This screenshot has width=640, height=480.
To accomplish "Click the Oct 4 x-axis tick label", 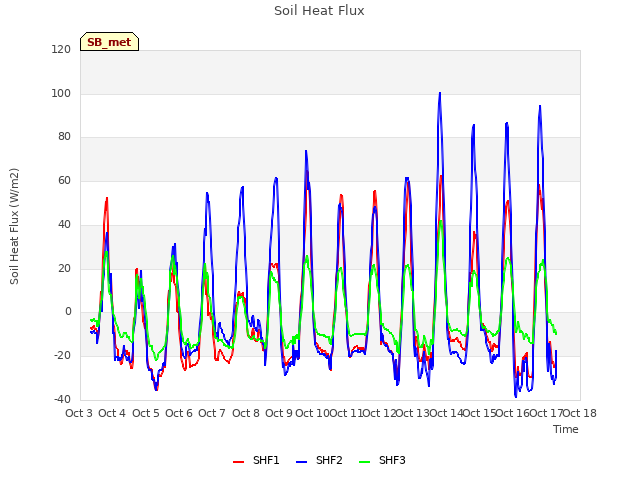I will pos(112,413).
